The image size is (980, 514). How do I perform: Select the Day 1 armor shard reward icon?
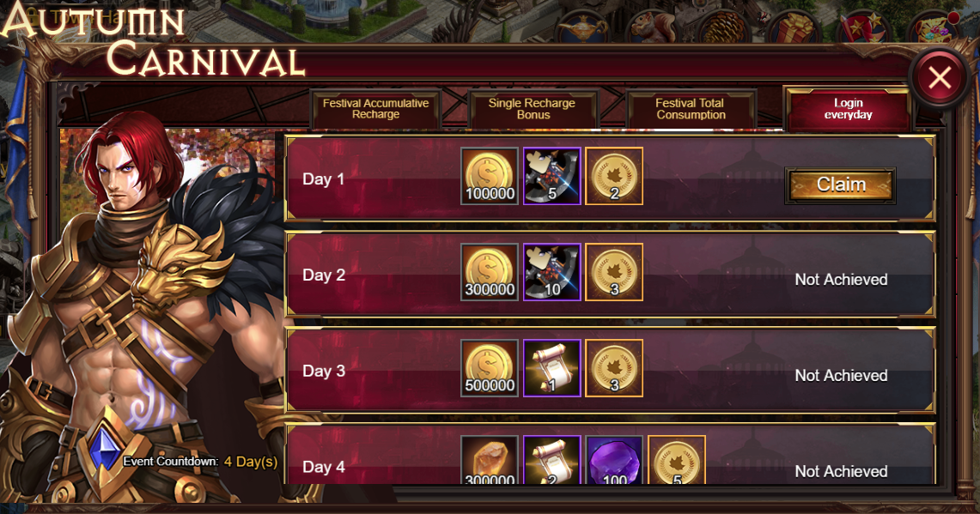point(552,176)
